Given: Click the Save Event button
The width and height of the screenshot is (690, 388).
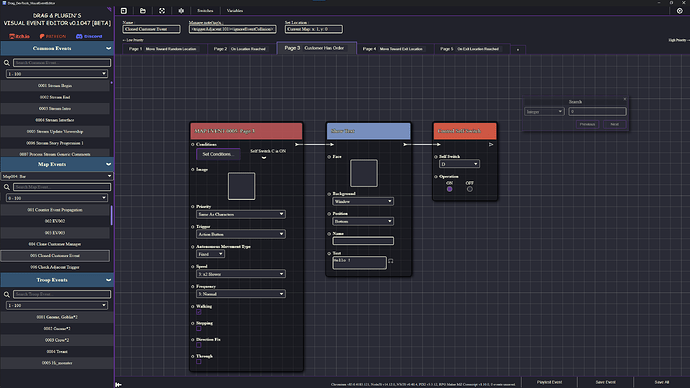Looking at the screenshot, I should (606, 382).
